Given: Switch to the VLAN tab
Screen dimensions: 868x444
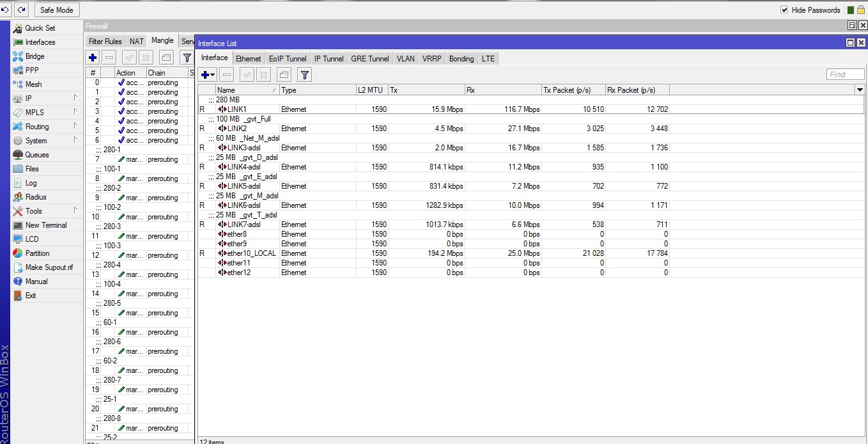Looking at the screenshot, I should (x=405, y=58).
